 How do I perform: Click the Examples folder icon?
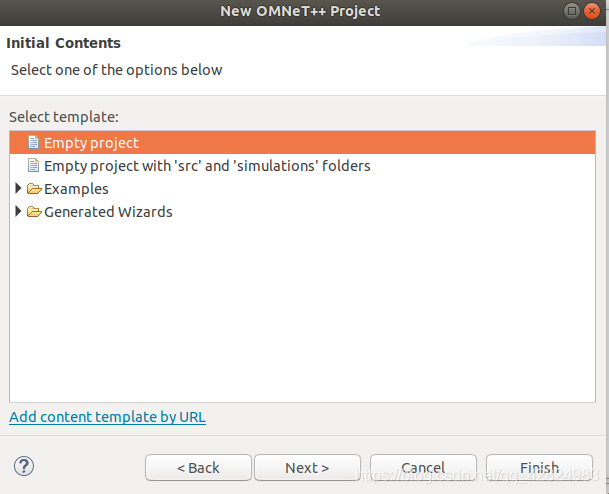point(34,189)
